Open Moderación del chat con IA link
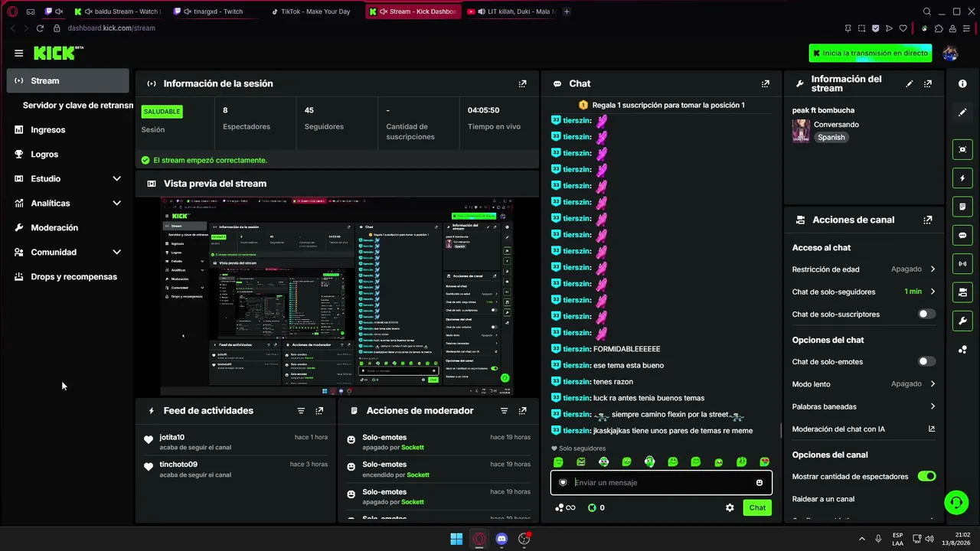980x551 pixels. click(x=864, y=429)
